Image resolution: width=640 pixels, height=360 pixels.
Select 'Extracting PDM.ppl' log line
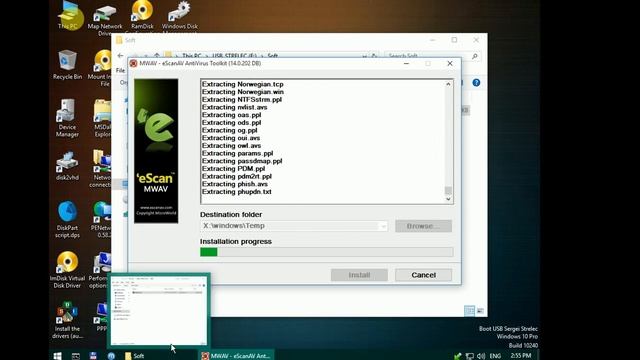coord(233,169)
